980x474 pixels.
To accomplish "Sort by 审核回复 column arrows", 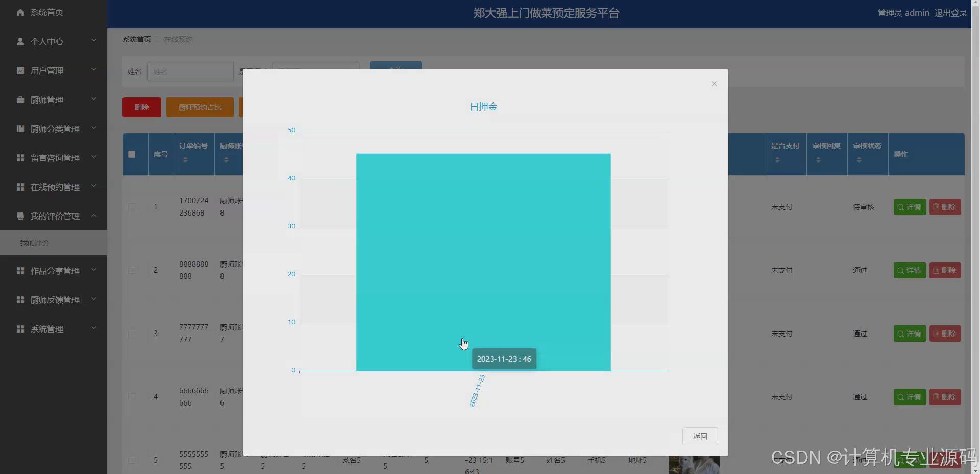I will (x=818, y=160).
